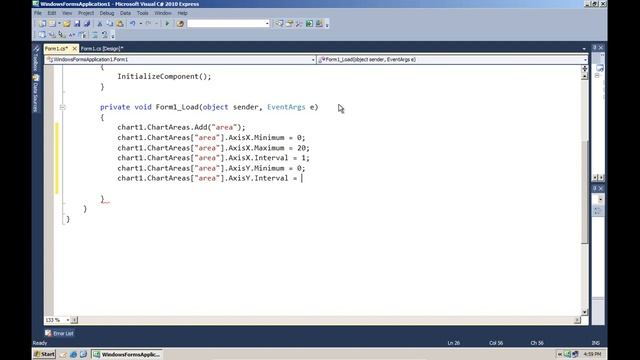Open the Window menu
Screen dimensions: 640x360
163,13
